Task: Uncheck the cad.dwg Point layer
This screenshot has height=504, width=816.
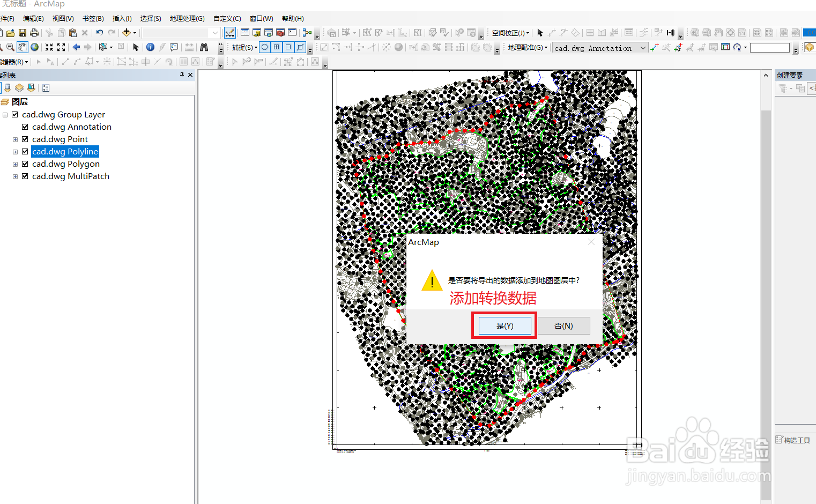Action: [25, 139]
